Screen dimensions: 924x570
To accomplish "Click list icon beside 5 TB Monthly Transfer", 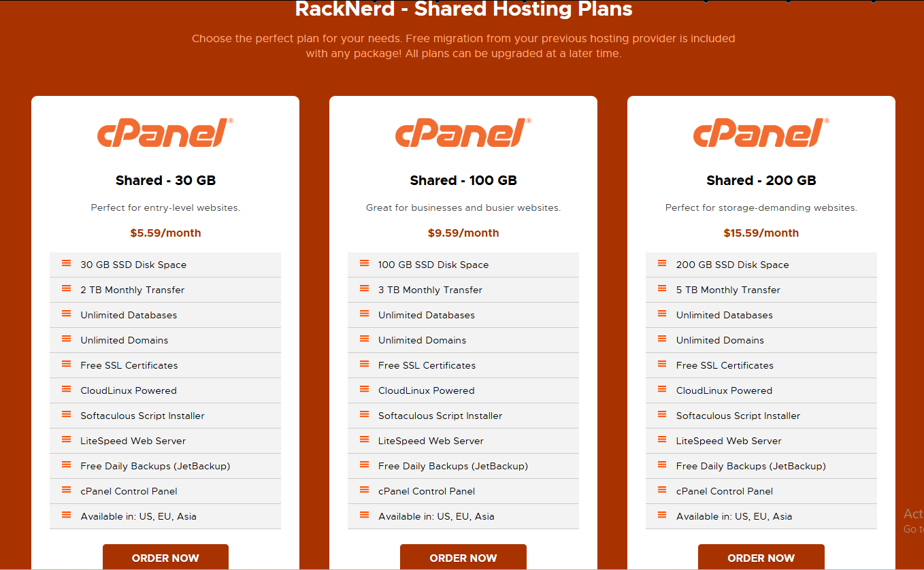I will [663, 289].
